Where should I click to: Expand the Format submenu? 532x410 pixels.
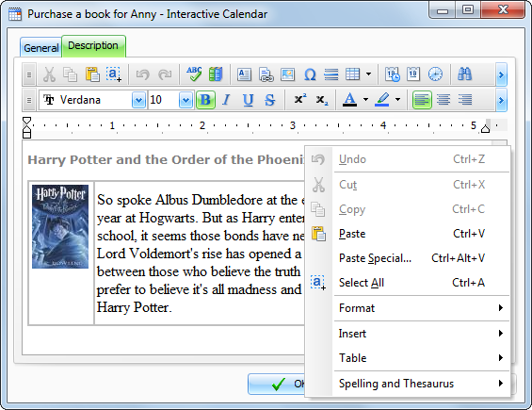tap(421, 308)
